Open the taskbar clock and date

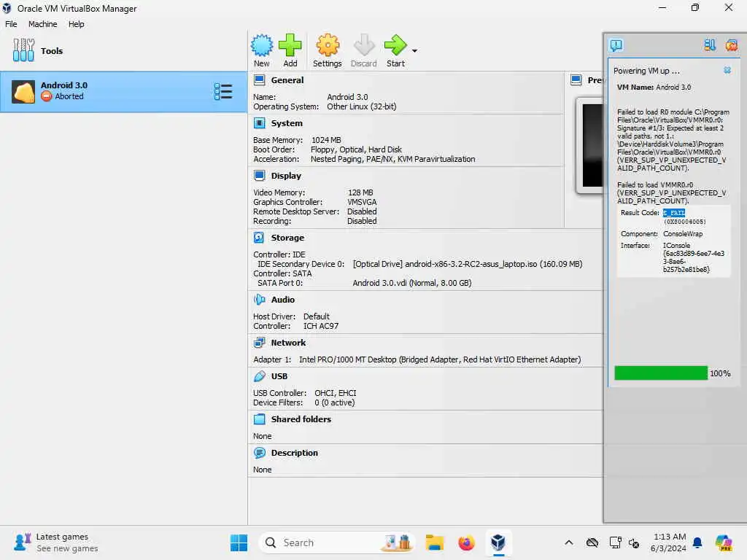668,542
